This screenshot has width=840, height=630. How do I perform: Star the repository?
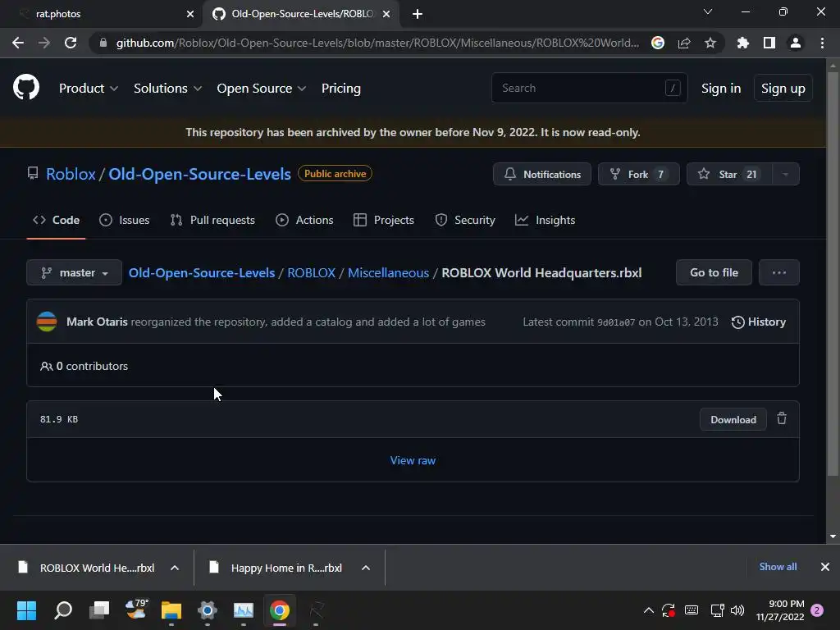(729, 174)
